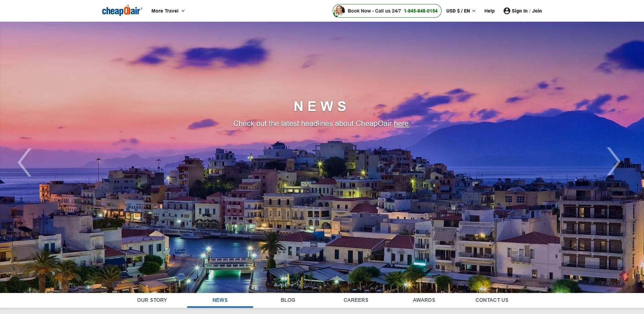Click the Sign In link
644x314 pixels.
click(x=519, y=11)
